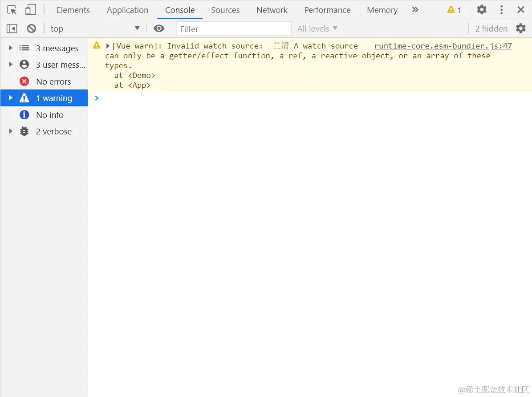Open the Sources tab
The image size is (532, 397).
[x=225, y=10]
